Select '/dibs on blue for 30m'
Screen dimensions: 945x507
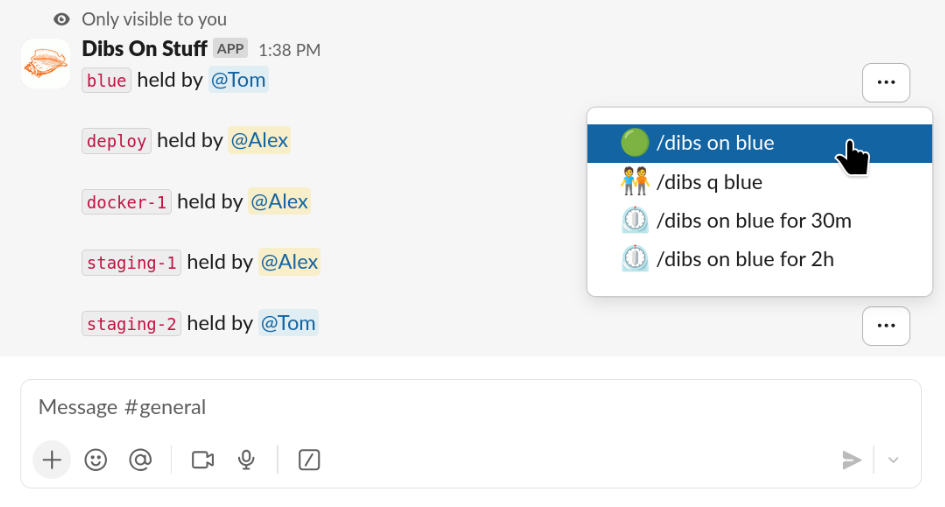759,221
